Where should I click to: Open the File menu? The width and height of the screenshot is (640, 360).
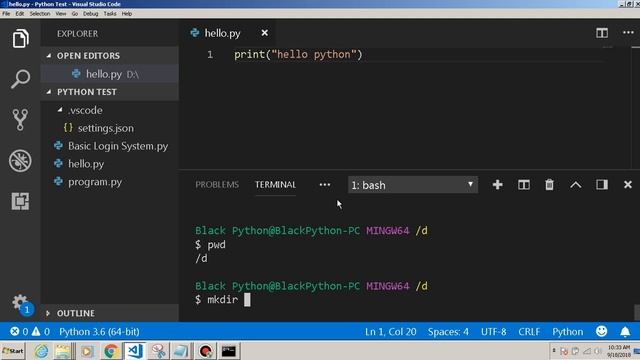(6, 13)
